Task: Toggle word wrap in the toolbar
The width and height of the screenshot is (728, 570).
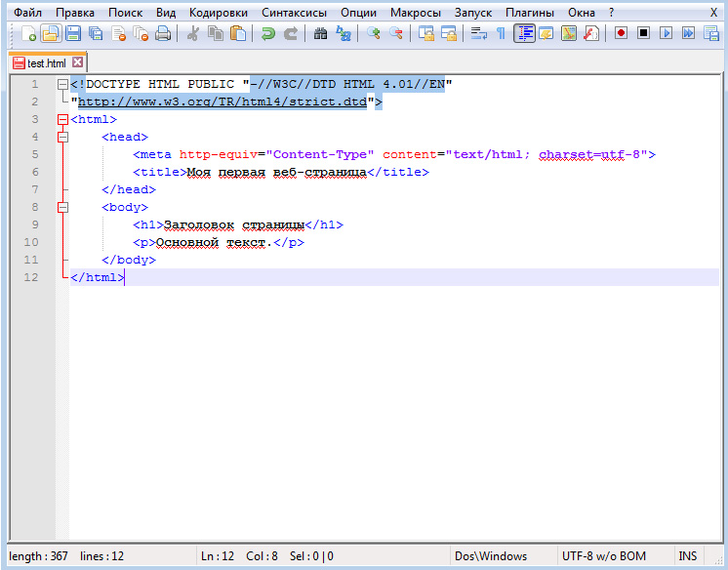Action: pos(478,33)
